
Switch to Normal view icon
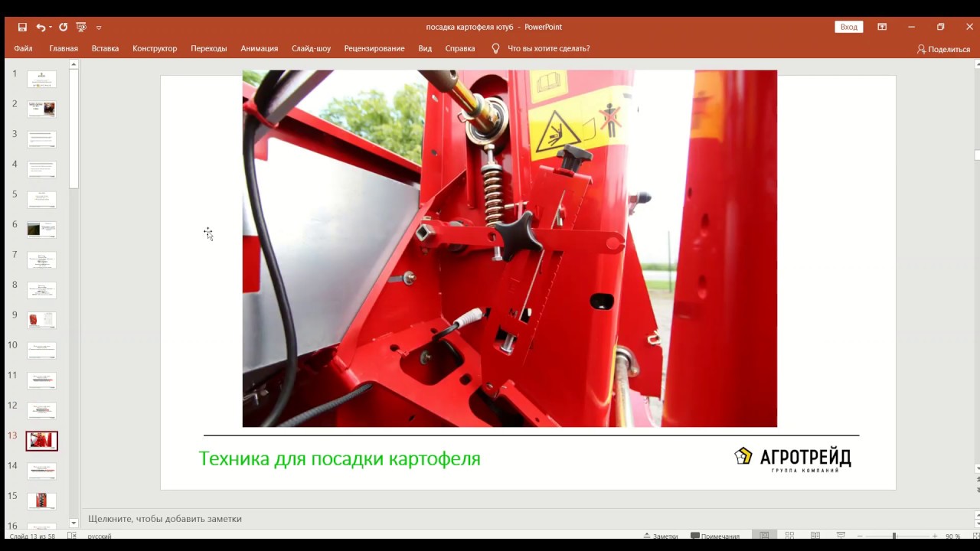[764, 536]
